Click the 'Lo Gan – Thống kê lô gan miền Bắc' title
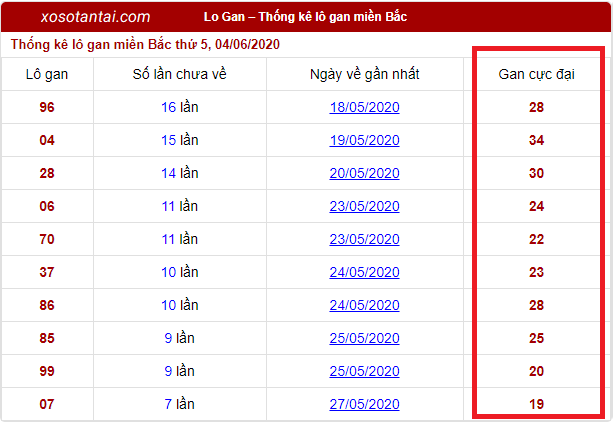 305,16
